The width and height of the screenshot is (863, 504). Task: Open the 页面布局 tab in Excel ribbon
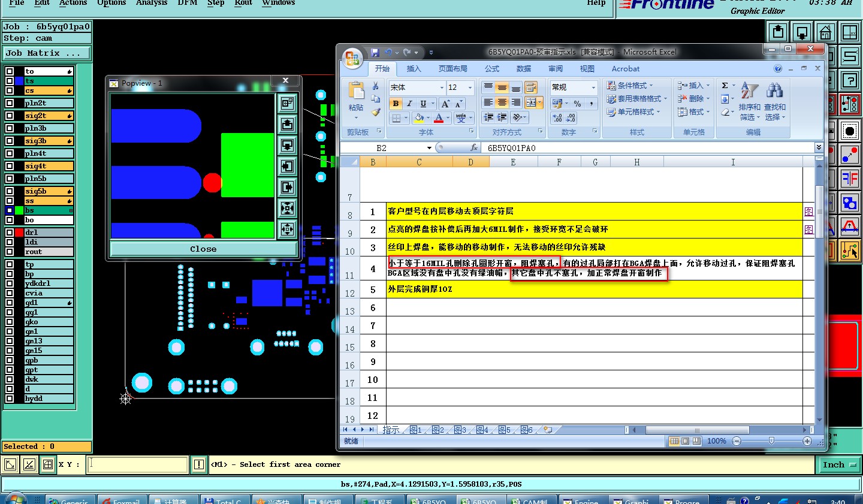pyautogui.click(x=452, y=69)
